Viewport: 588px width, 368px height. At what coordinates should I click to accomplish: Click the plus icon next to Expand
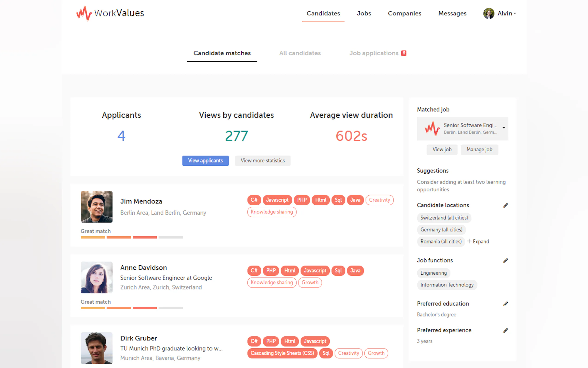[469, 241]
